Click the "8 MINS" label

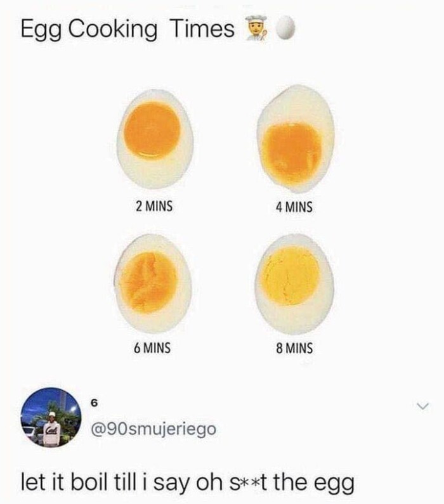click(294, 347)
